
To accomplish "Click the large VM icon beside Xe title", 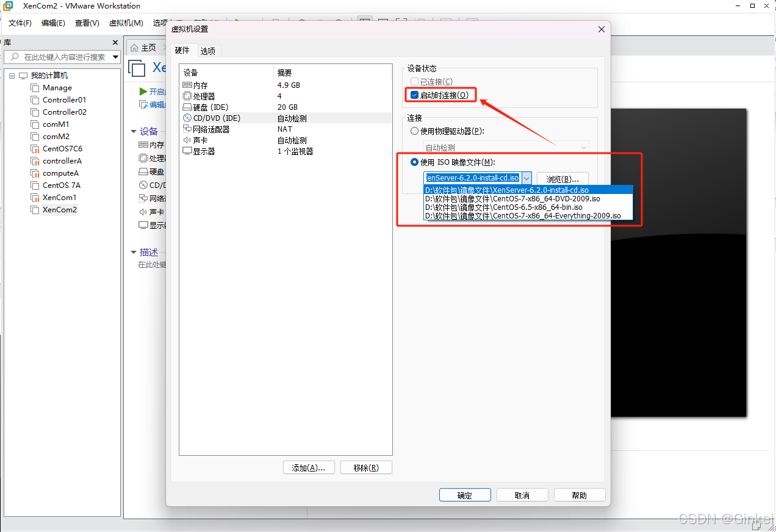I will (137, 68).
